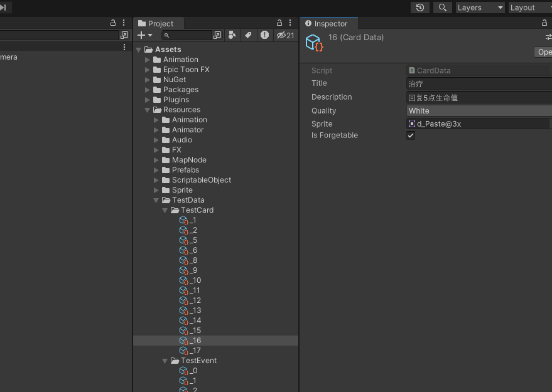Viewport: 552px width, 392px height.
Task: Click the Open button in Inspector
Action: (544, 52)
